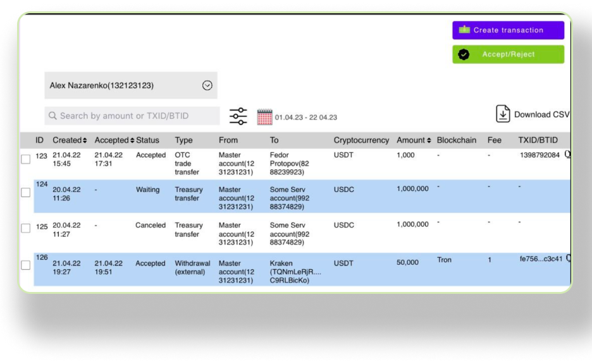Image resolution: width=592 pixels, height=364 pixels.
Task: Click date range 01.04.23 - 22 04.23
Action: (306, 118)
